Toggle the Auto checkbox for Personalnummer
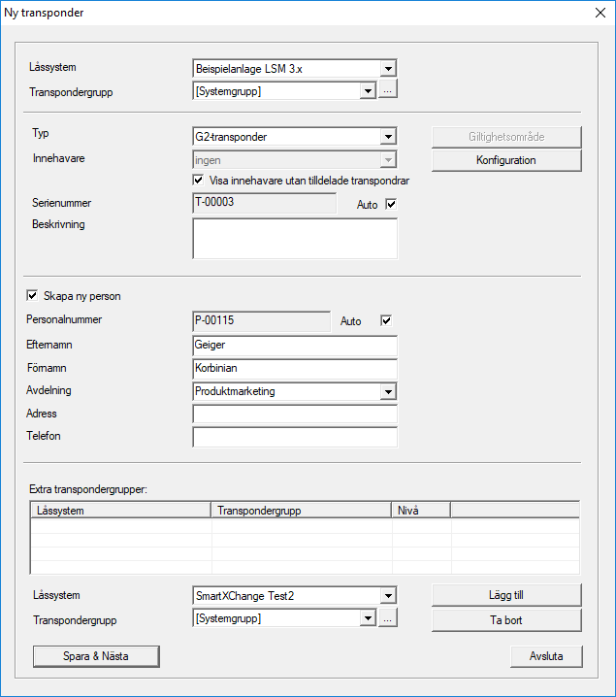The height and width of the screenshot is (697, 616). (x=386, y=320)
